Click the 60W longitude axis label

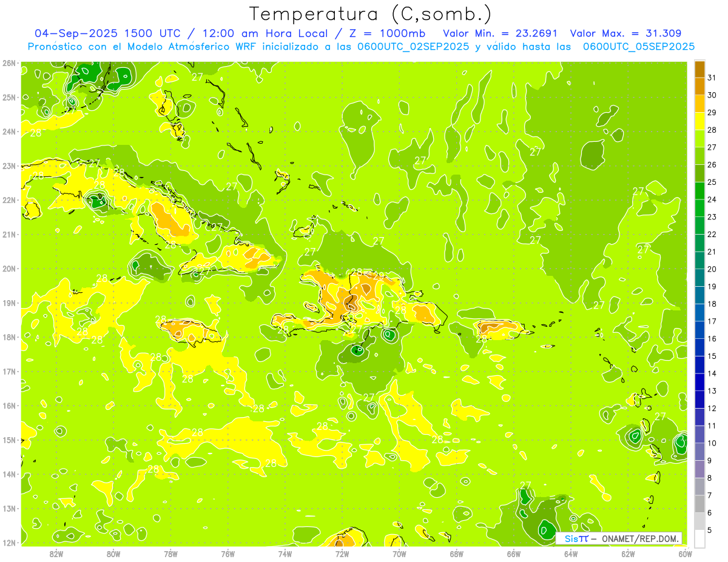click(685, 554)
